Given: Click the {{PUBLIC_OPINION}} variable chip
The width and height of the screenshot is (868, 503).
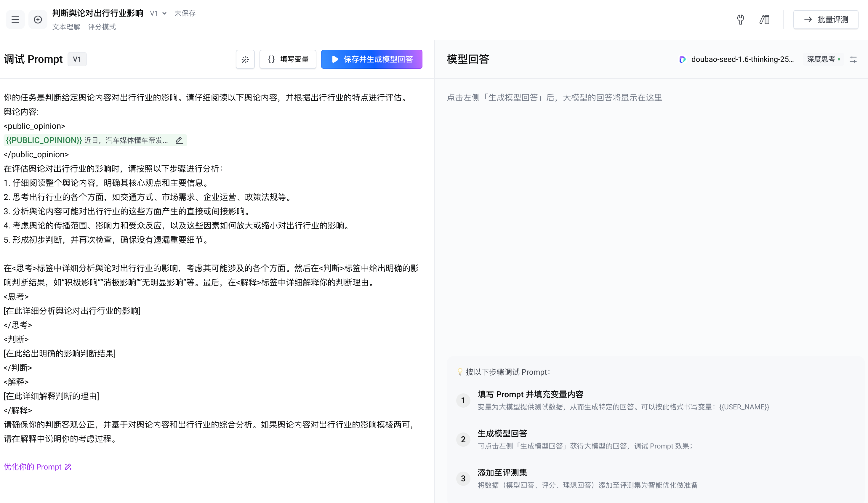Looking at the screenshot, I should [44, 140].
